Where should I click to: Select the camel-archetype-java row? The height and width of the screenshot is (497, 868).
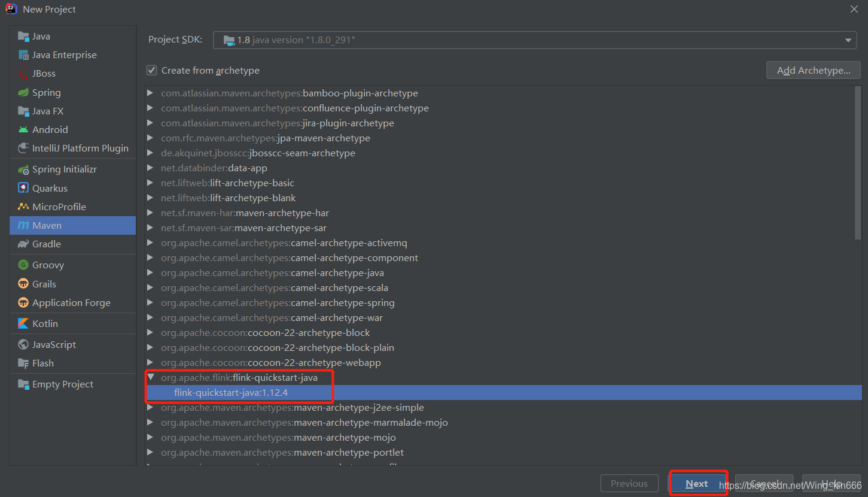pos(504,273)
